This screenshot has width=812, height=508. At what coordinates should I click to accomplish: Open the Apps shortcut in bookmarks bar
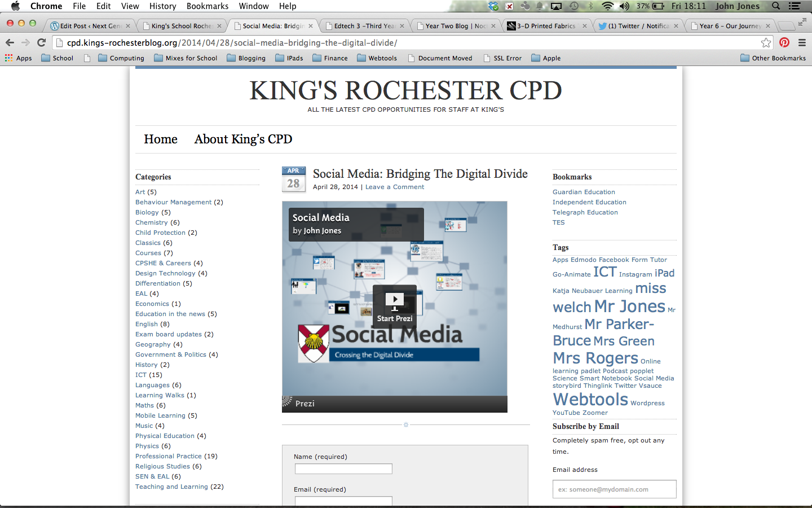[x=19, y=58]
